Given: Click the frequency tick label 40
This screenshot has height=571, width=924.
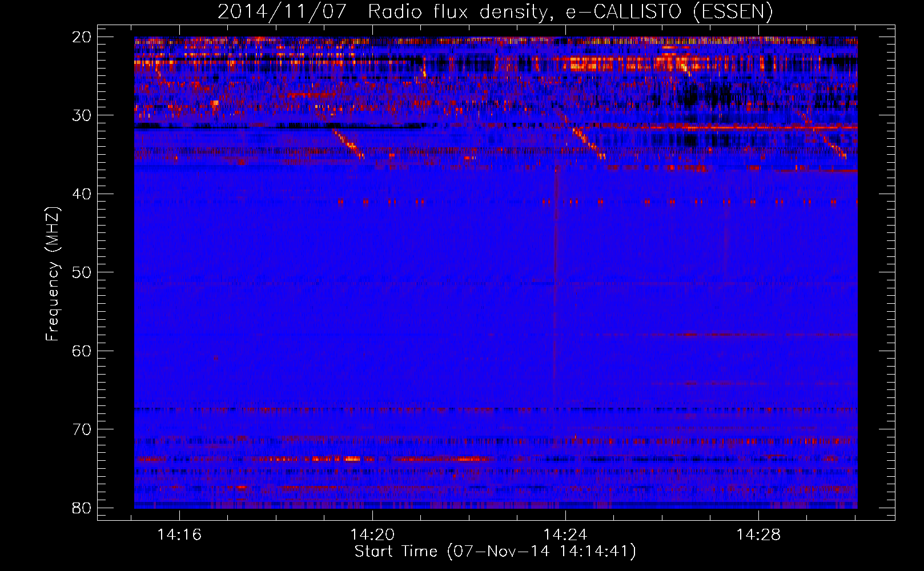Looking at the screenshot, I should tap(82, 194).
